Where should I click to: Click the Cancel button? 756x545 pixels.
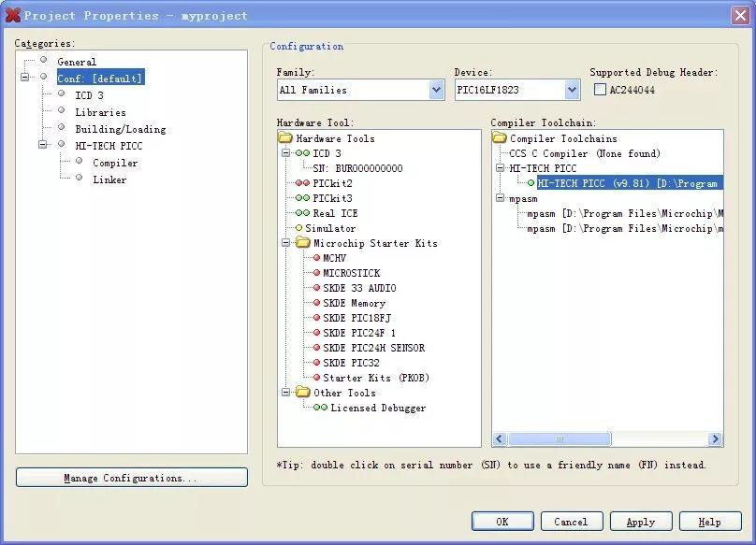point(572,522)
